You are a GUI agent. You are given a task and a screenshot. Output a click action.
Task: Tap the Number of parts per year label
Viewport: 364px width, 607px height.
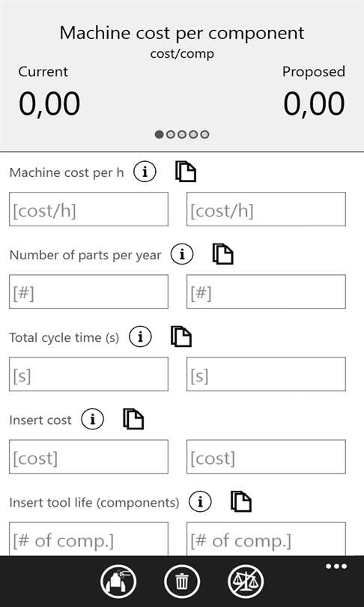click(85, 255)
